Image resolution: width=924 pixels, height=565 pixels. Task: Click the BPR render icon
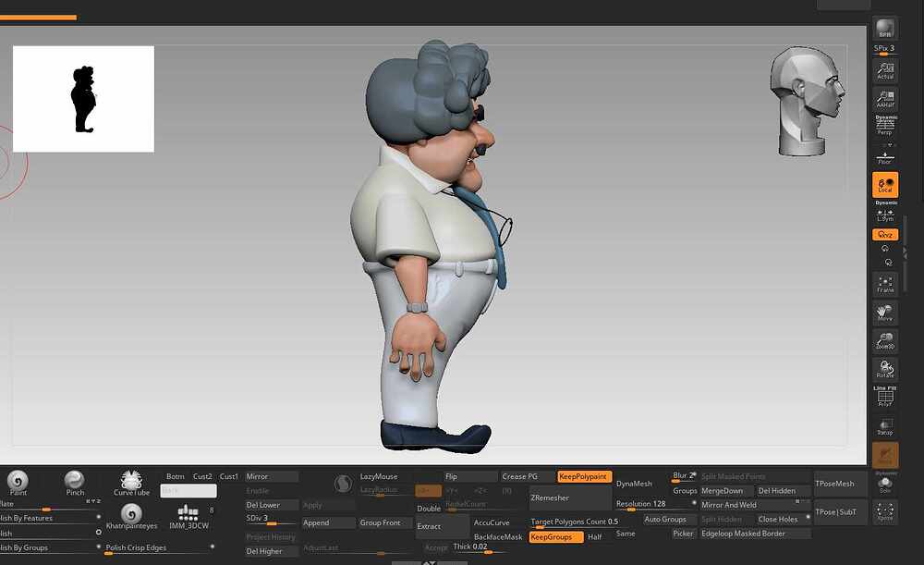tap(884, 28)
